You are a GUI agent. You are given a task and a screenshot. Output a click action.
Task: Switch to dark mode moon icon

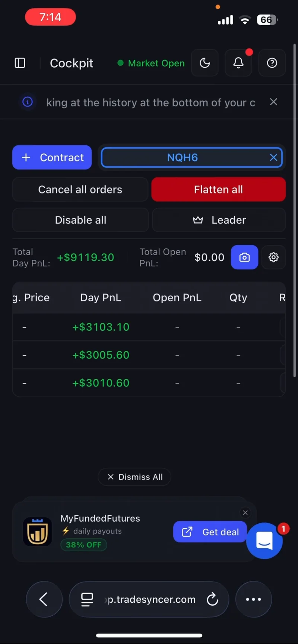tap(205, 63)
